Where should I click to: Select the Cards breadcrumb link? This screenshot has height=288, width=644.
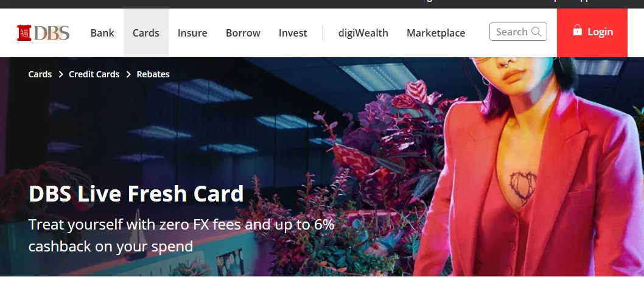click(x=40, y=74)
